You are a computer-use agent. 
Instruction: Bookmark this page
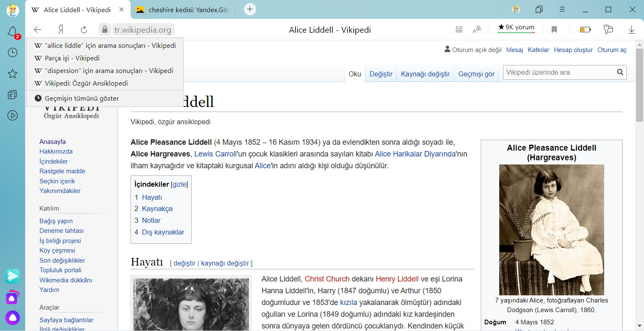click(554, 29)
